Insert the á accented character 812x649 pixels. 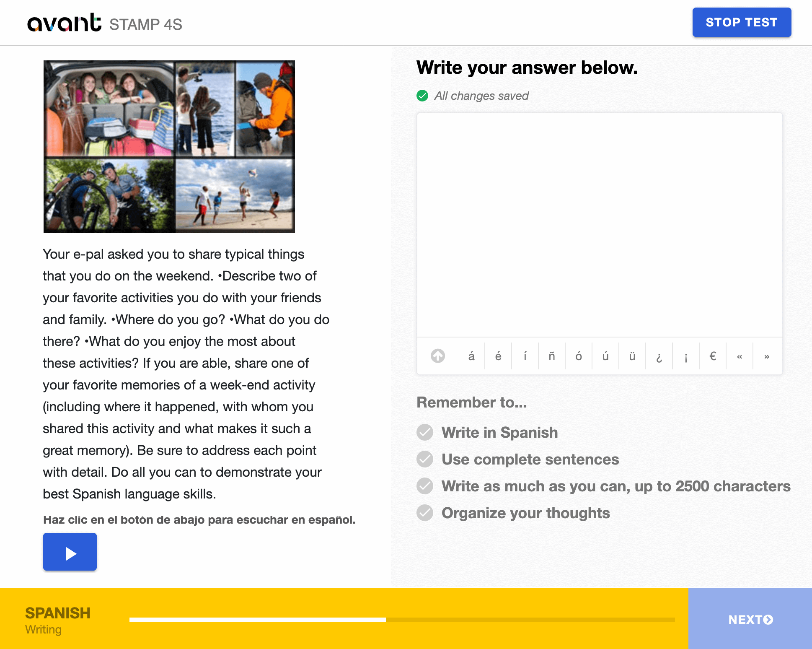[471, 356]
